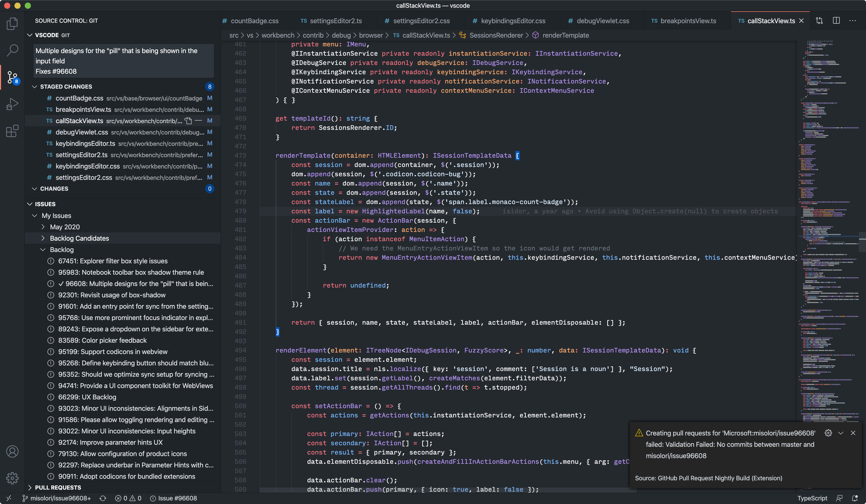The height and width of the screenshot is (504, 866).
Task: Open the Manage settings gear
Action: pos(12,478)
